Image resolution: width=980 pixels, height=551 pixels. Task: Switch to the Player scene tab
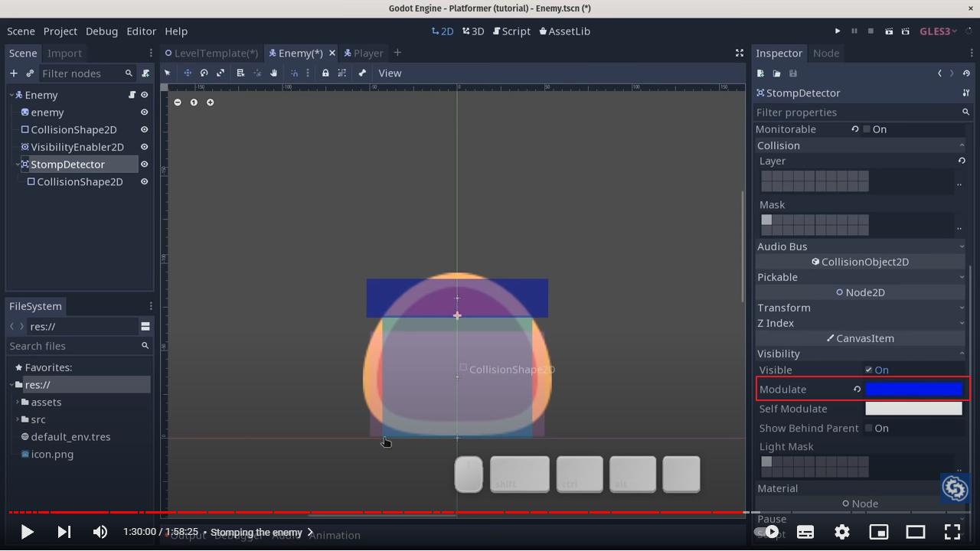[x=364, y=53]
